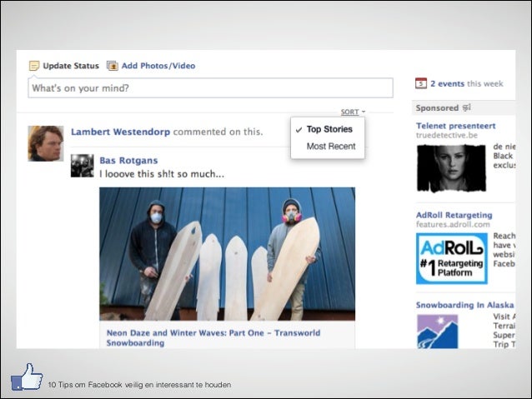Click 'I looove this sh!t so much...' text
The width and height of the screenshot is (532, 399).
pyautogui.click(x=162, y=174)
